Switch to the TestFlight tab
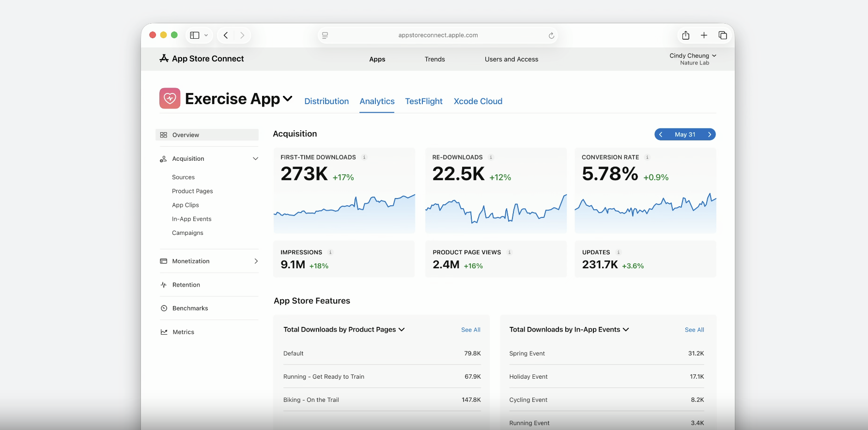Image resolution: width=868 pixels, height=430 pixels. tap(424, 101)
